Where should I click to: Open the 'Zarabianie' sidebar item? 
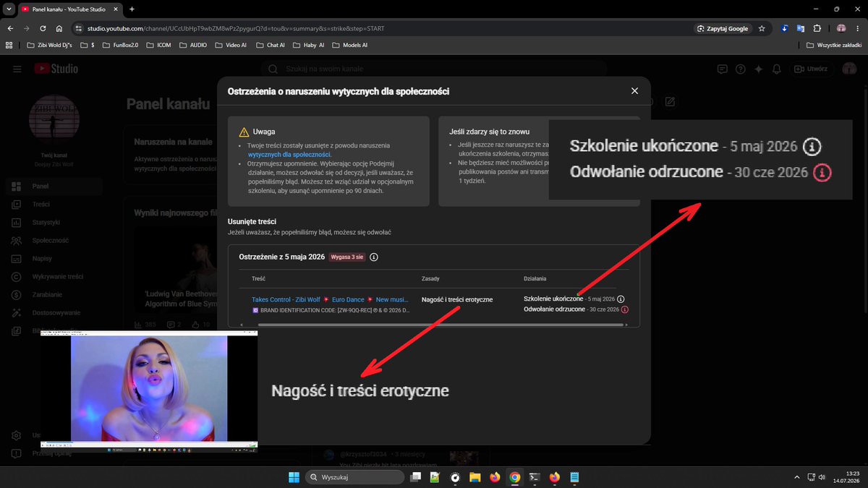pos(54,295)
